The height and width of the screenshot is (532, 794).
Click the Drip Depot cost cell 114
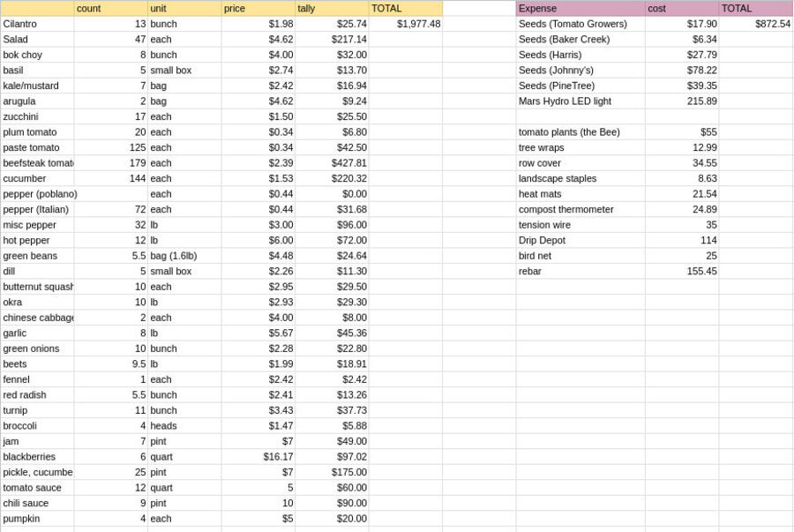[681, 240]
